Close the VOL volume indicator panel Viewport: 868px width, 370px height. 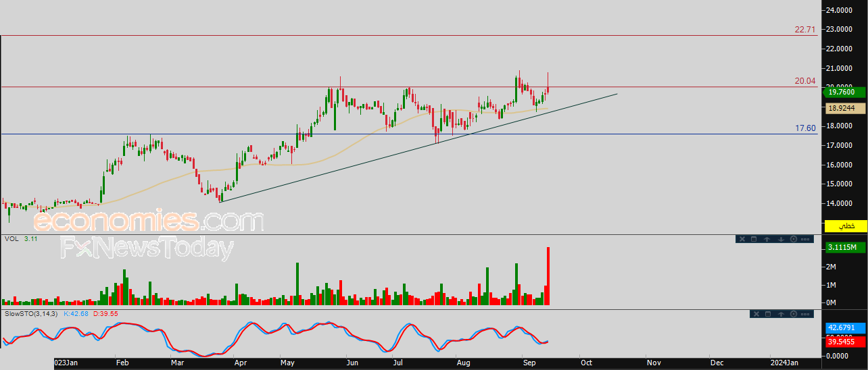pyautogui.click(x=741, y=239)
